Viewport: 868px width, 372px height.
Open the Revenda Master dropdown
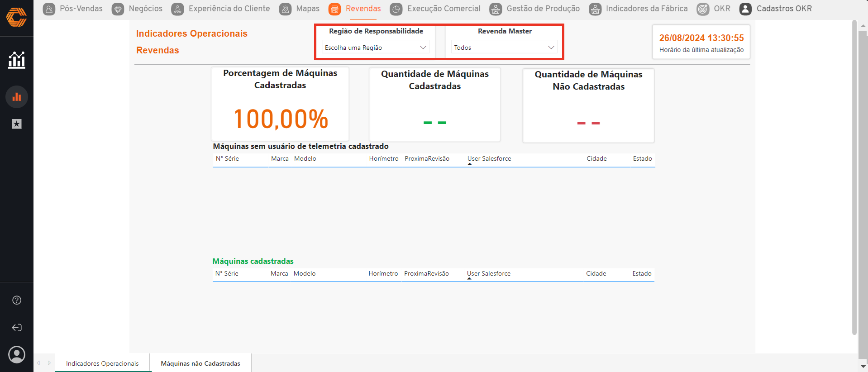504,48
